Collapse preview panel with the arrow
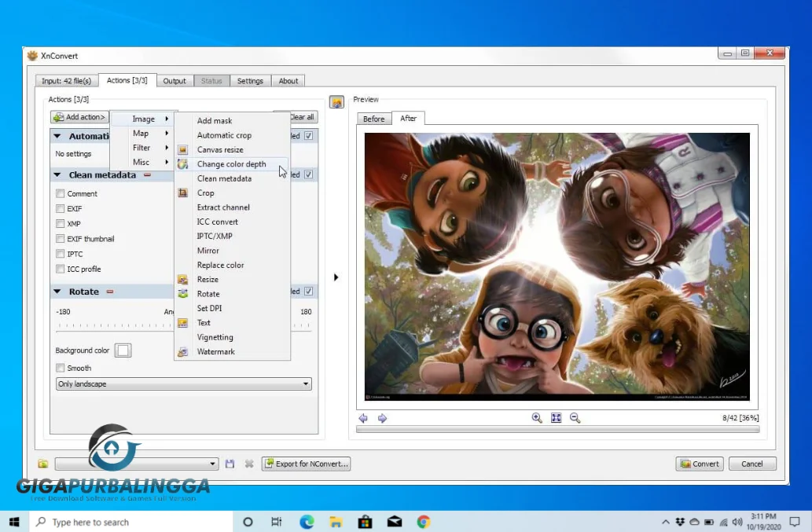Image resolution: width=812 pixels, height=532 pixels. (x=336, y=277)
